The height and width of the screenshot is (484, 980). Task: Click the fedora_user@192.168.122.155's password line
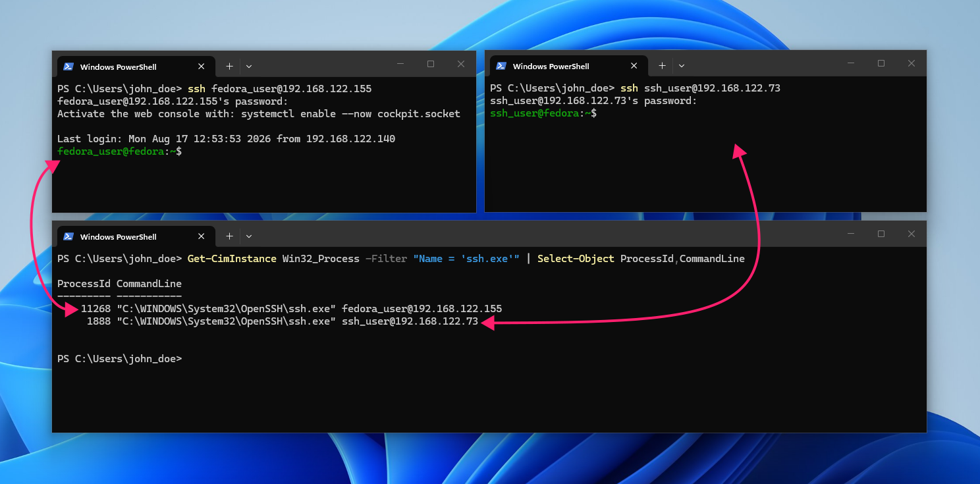(x=173, y=101)
